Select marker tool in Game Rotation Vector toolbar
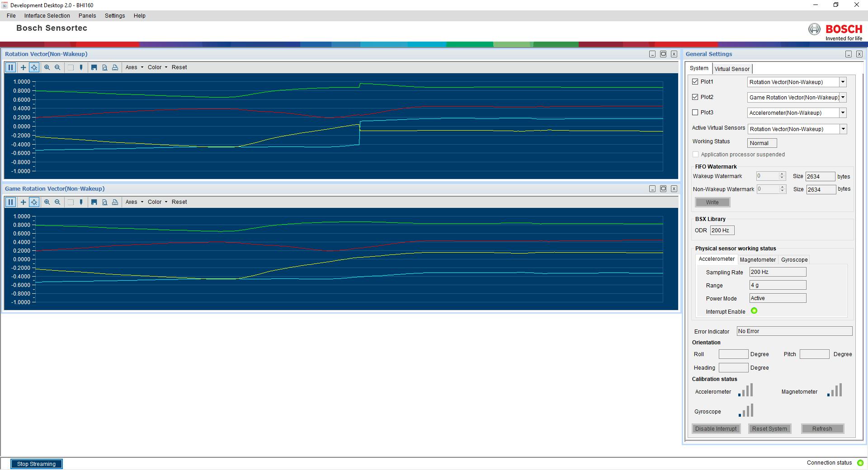 point(81,202)
